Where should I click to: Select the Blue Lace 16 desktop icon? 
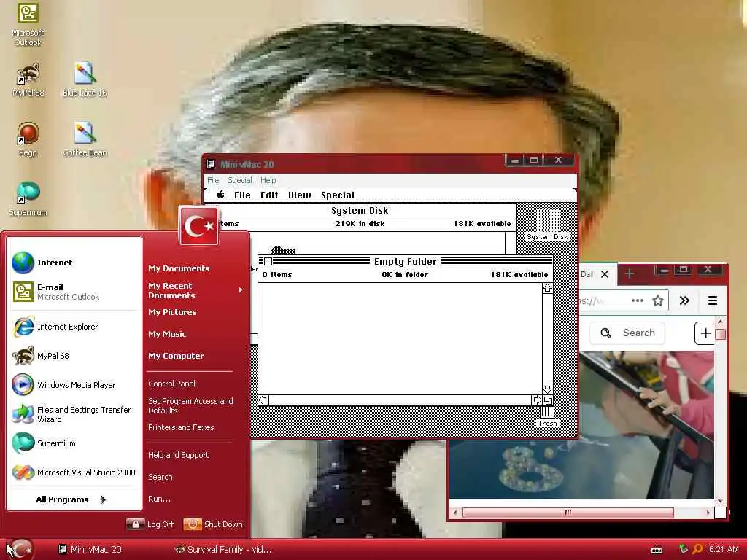click(x=85, y=80)
